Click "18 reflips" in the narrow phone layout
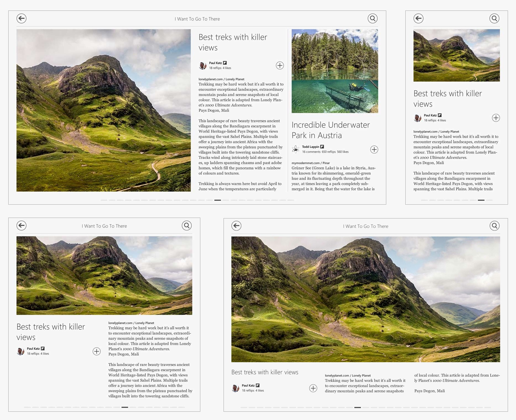Screen dimensions: 516x420 pos(430,120)
